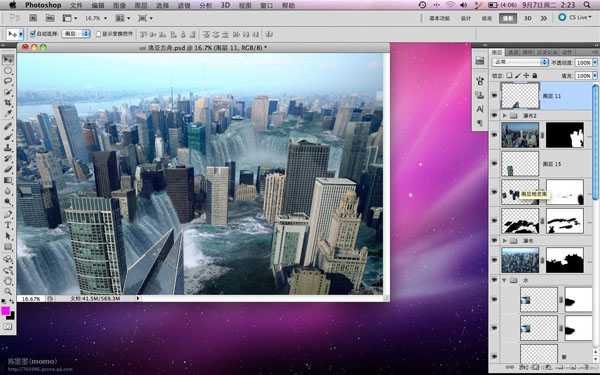Open the Character panel icon
The image size is (600, 375).
point(480,109)
